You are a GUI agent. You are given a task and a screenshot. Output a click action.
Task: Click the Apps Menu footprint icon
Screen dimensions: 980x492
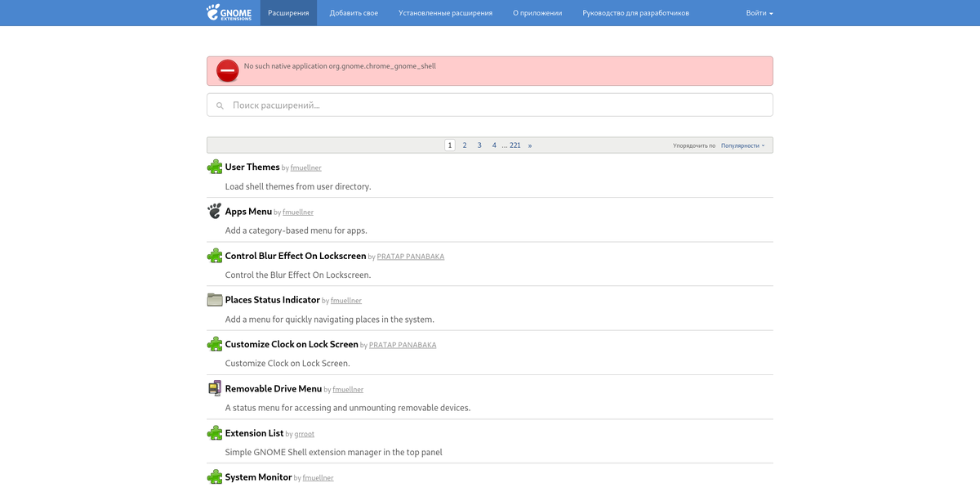215,211
